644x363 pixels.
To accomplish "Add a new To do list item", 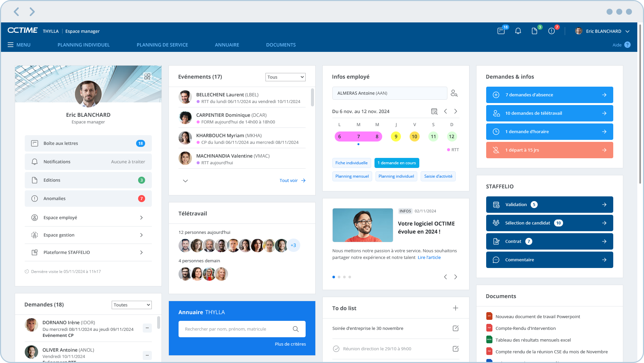I will point(455,308).
